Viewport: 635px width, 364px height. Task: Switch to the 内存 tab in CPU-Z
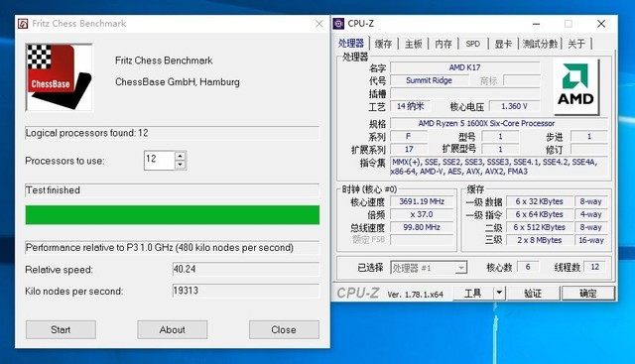coord(444,44)
